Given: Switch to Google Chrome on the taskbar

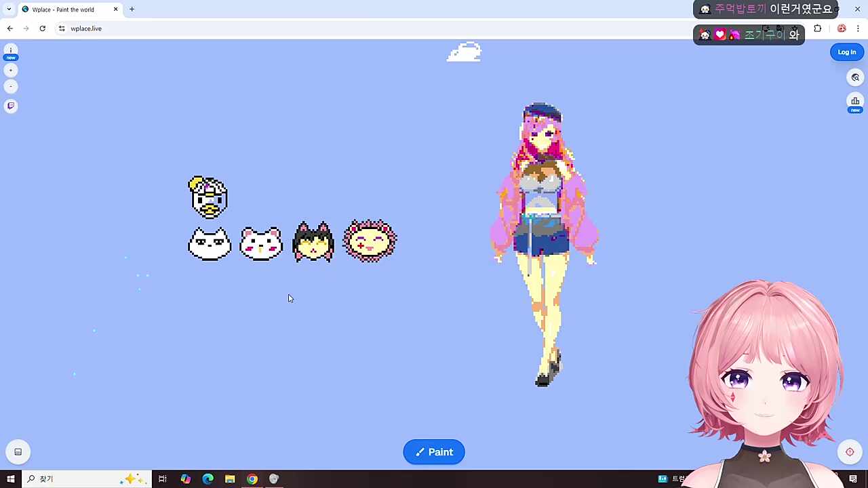Looking at the screenshot, I should (x=252, y=479).
